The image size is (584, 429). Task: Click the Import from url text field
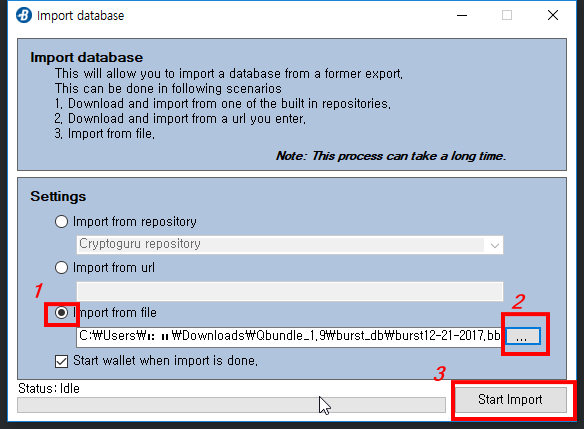pyautogui.click(x=290, y=291)
